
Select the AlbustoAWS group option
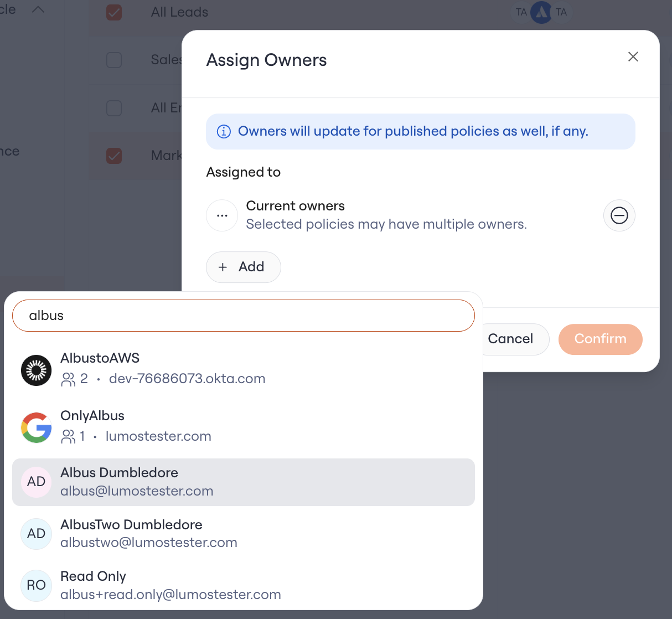(x=244, y=369)
